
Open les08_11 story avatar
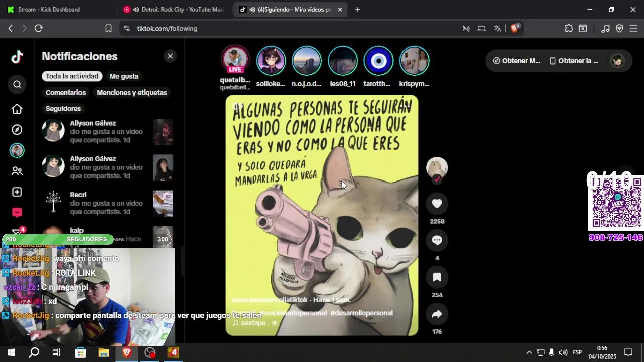[x=343, y=61]
